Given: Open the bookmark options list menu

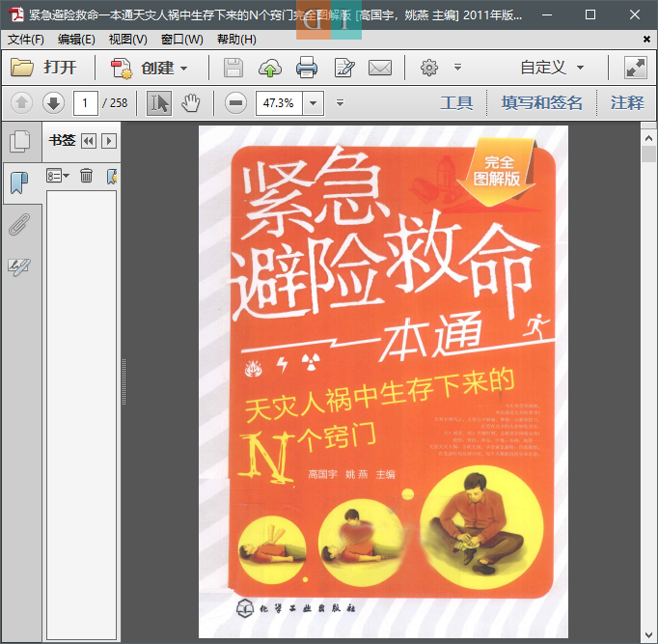Looking at the screenshot, I should tap(58, 176).
